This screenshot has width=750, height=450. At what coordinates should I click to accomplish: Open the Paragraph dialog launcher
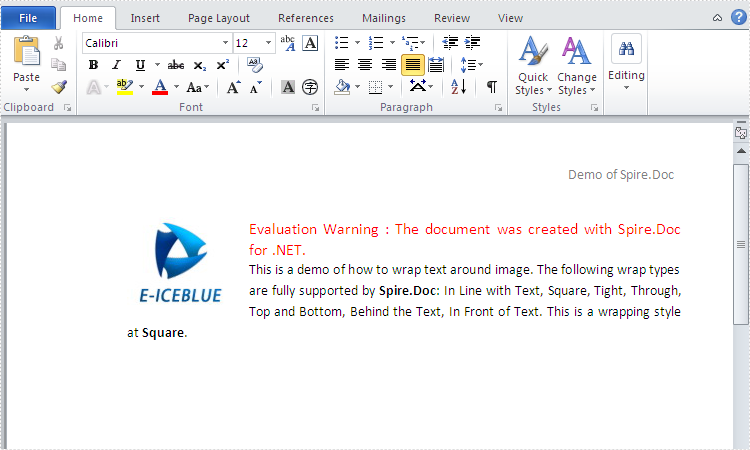pyautogui.click(x=498, y=108)
